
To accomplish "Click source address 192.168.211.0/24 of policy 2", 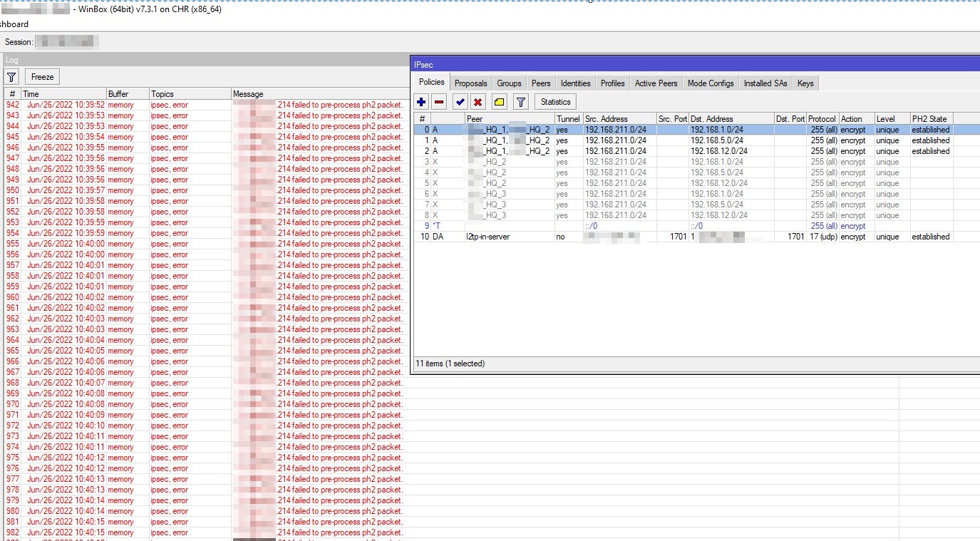I will point(614,151).
